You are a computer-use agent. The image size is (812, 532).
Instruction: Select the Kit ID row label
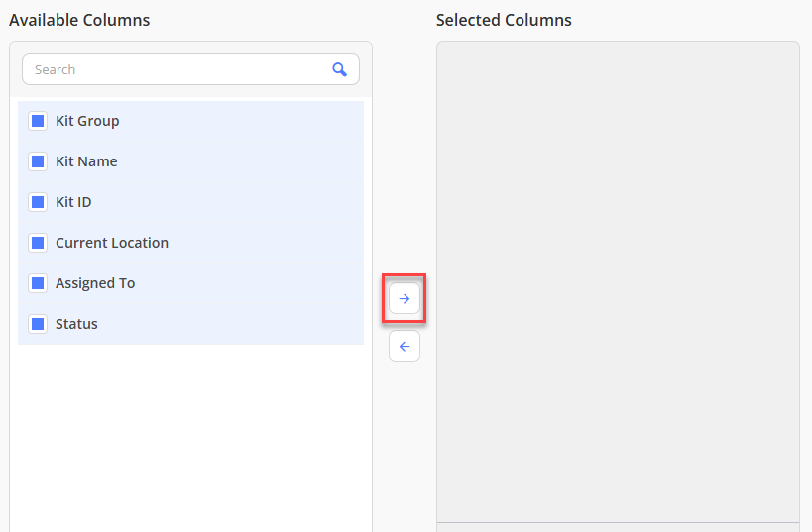pos(73,202)
